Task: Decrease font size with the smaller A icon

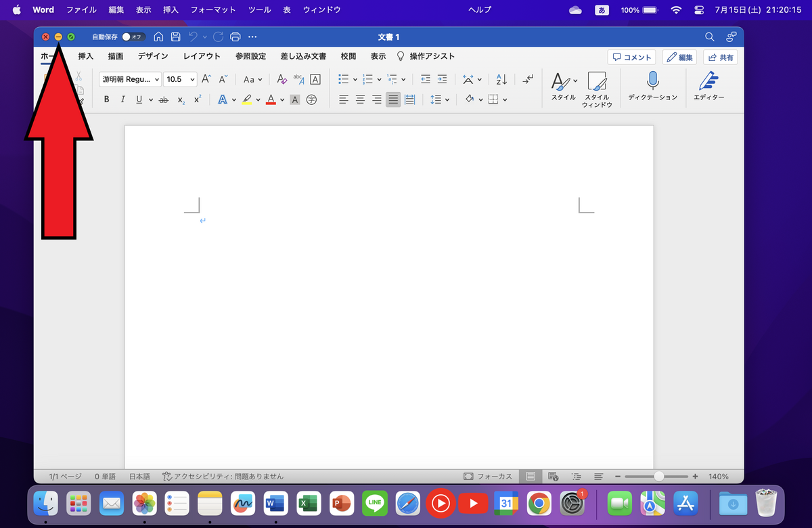Action: pyautogui.click(x=224, y=79)
